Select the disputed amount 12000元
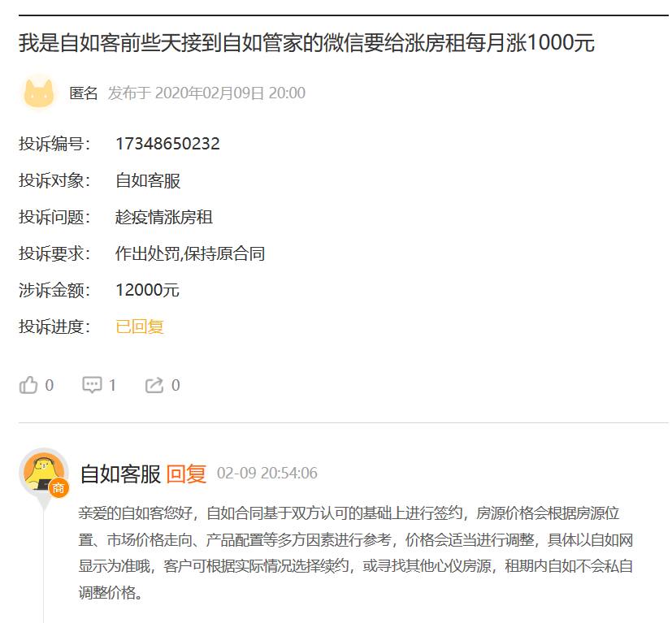The height and width of the screenshot is (623, 672). pos(147,290)
